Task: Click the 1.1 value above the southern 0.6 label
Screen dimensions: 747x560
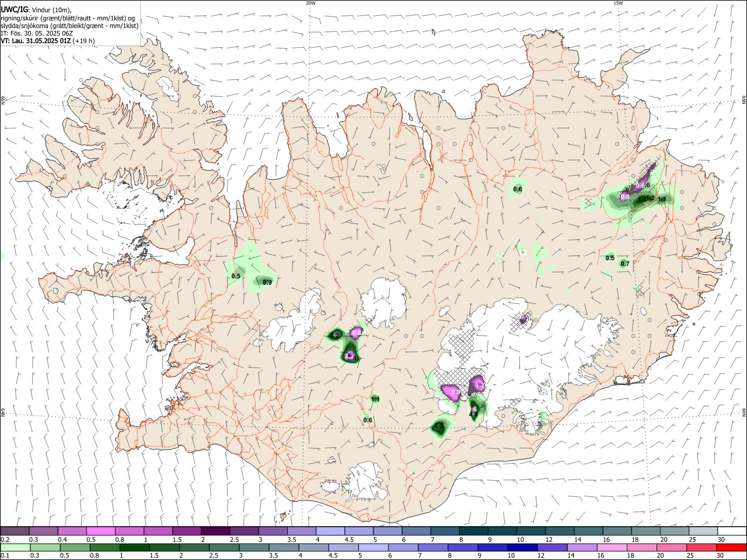Action: coord(375,399)
